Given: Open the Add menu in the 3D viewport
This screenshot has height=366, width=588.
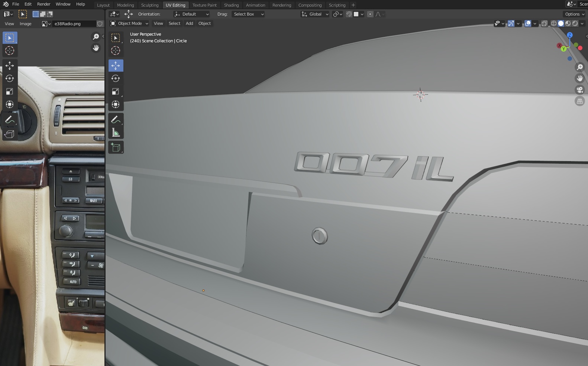Looking at the screenshot, I should (189, 23).
